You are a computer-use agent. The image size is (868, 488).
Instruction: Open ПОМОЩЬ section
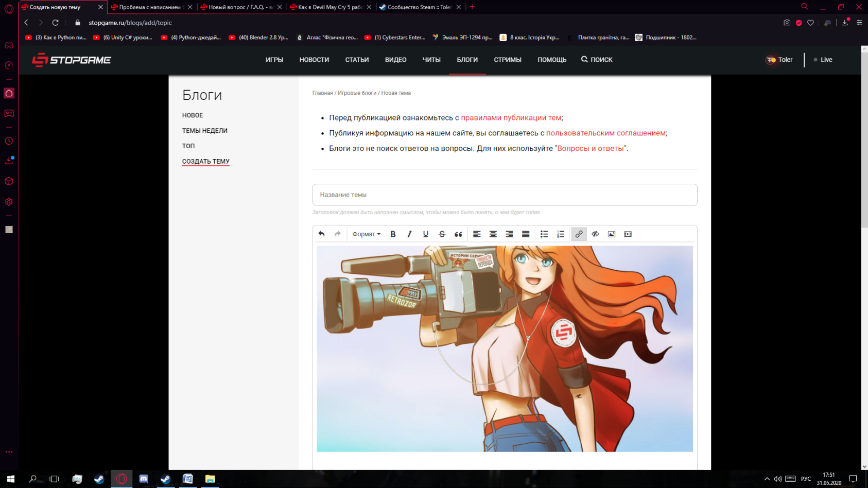(x=552, y=60)
